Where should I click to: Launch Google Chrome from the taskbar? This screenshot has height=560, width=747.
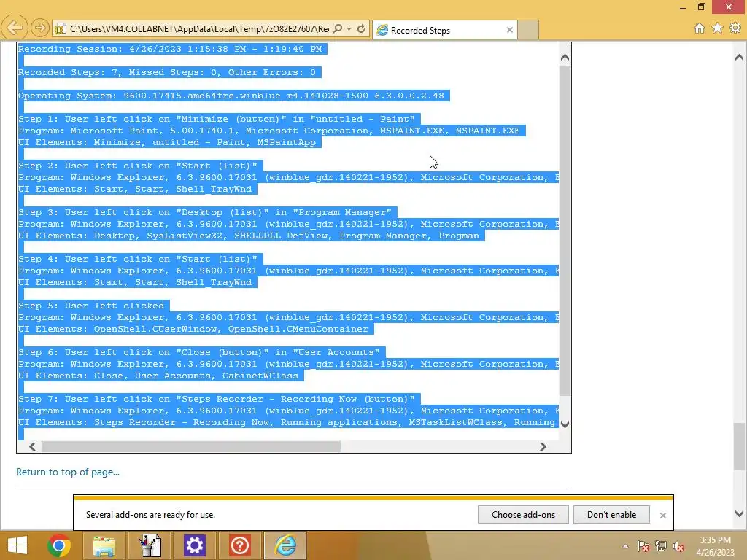[x=59, y=545]
